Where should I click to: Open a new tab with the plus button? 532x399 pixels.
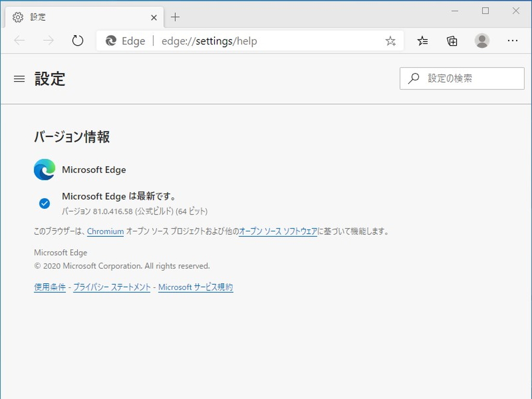click(175, 17)
